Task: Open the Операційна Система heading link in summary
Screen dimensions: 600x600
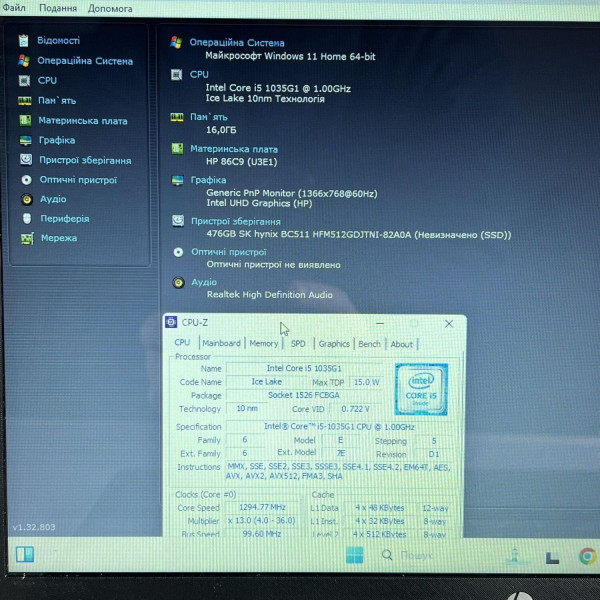Action: point(237,42)
